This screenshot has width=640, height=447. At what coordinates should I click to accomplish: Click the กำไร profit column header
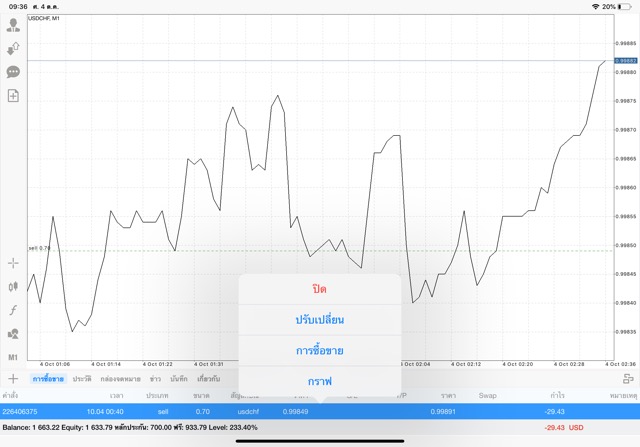(557, 396)
